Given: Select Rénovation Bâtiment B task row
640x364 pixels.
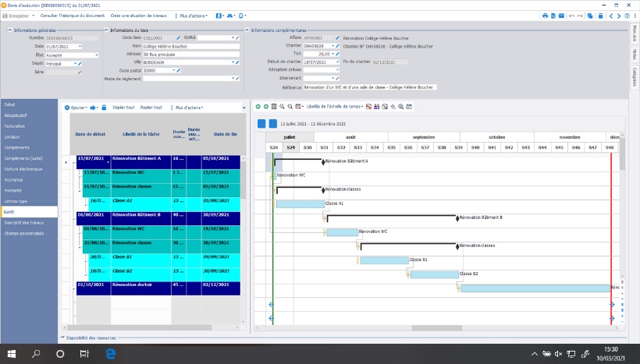Looking at the screenshot, I should tap(158, 219).
